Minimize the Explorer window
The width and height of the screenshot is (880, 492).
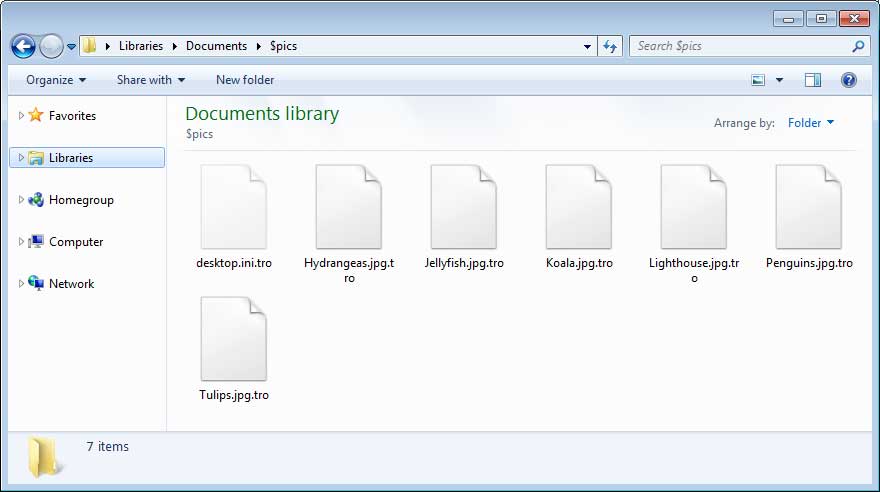click(788, 19)
